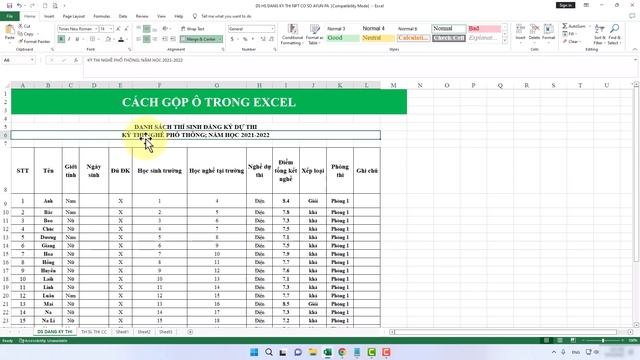Switch to the Data ribbon tab
This screenshot has height=360, width=640.
(x=123, y=16)
